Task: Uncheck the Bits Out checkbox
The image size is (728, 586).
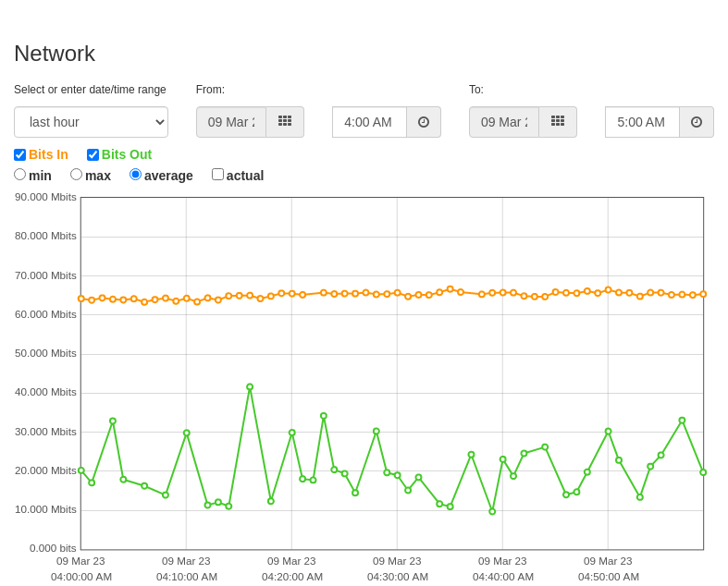Action: [x=93, y=154]
